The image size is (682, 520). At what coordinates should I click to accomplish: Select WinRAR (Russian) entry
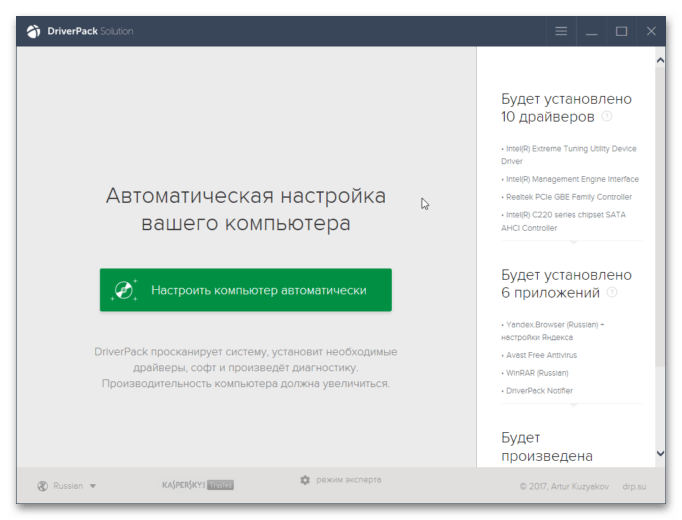535,373
